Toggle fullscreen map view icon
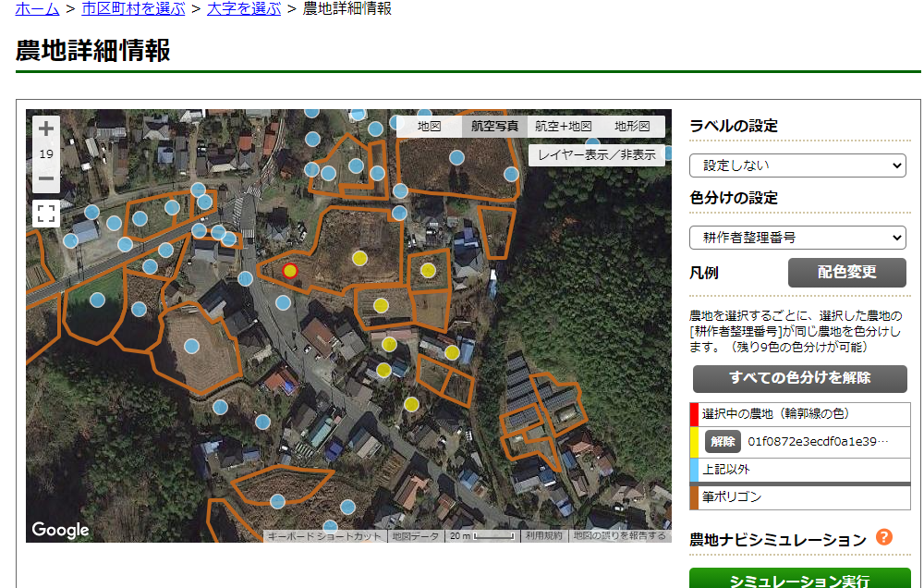 click(x=46, y=214)
